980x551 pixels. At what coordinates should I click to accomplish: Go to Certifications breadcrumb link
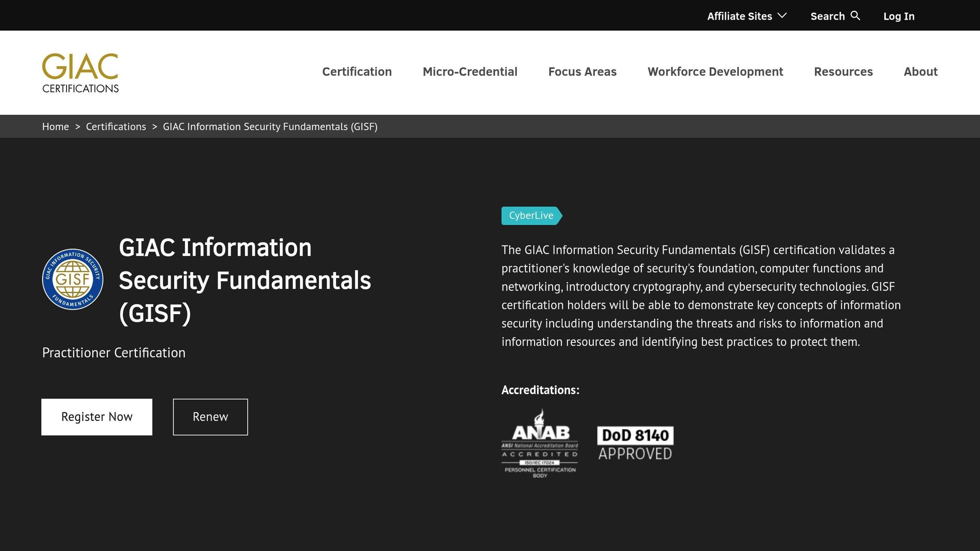point(116,127)
